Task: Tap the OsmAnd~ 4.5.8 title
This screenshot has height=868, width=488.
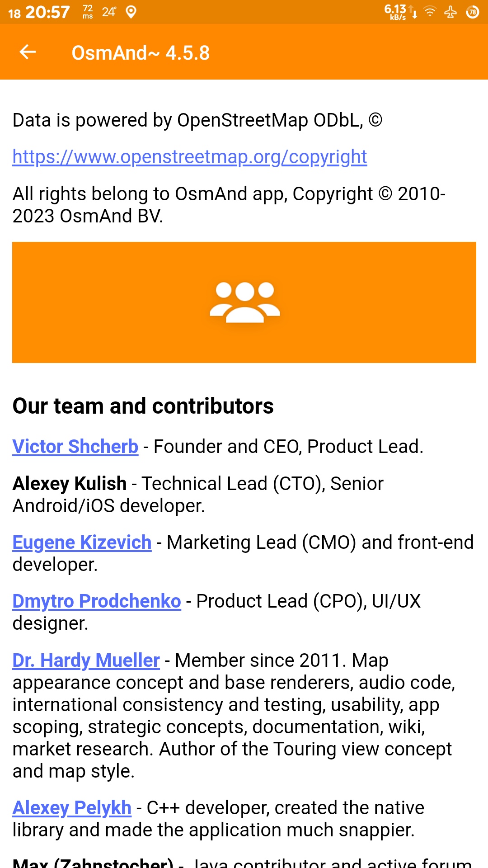Action: (141, 53)
